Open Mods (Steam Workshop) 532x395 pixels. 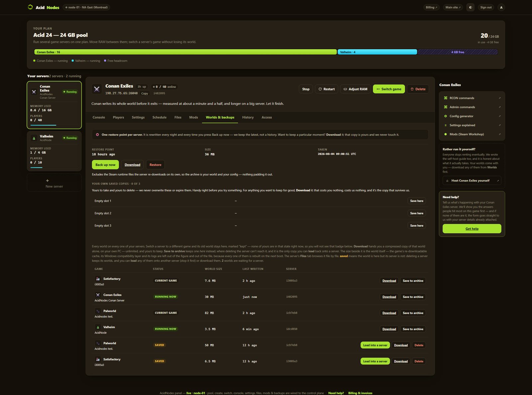click(472, 134)
